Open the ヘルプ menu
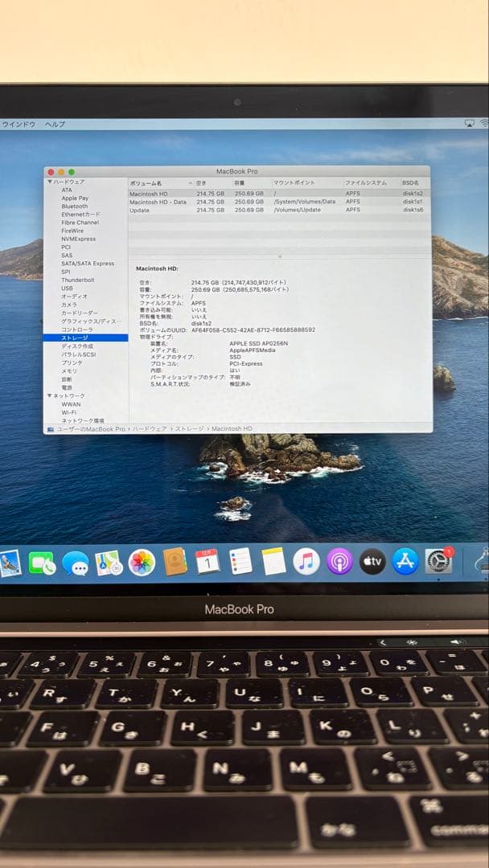Image resolution: width=489 pixels, height=868 pixels. 55,124
